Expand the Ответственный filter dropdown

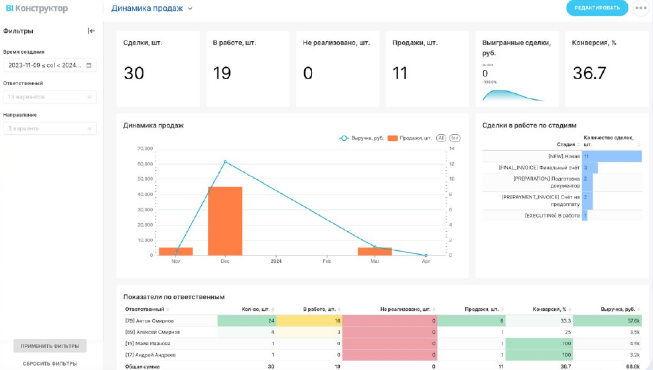(x=50, y=97)
